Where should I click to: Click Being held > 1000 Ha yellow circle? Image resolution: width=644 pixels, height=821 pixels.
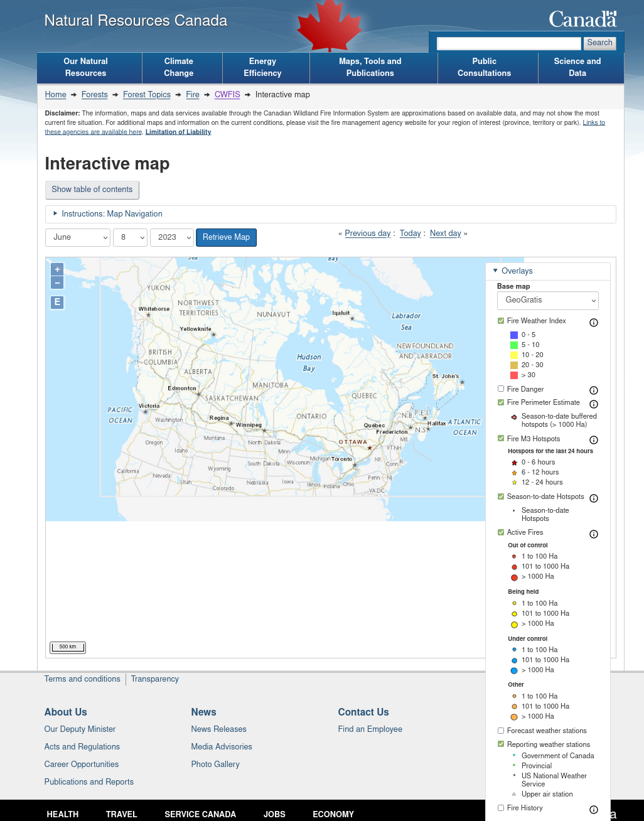click(x=514, y=625)
